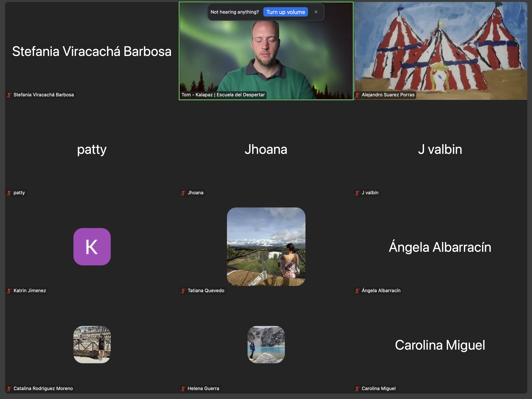Click muted mic icon for Helena Guerra
This screenshot has height=399, width=532.
pos(183,389)
